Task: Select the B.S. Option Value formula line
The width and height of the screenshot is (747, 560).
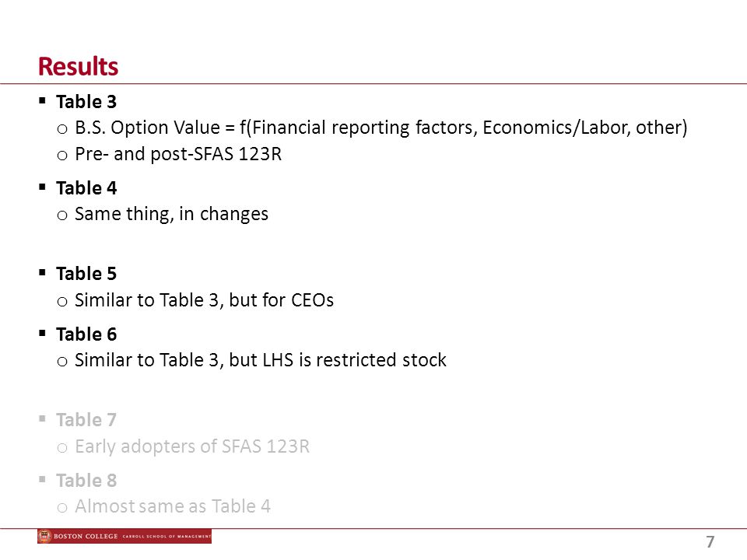Action: [x=381, y=128]
